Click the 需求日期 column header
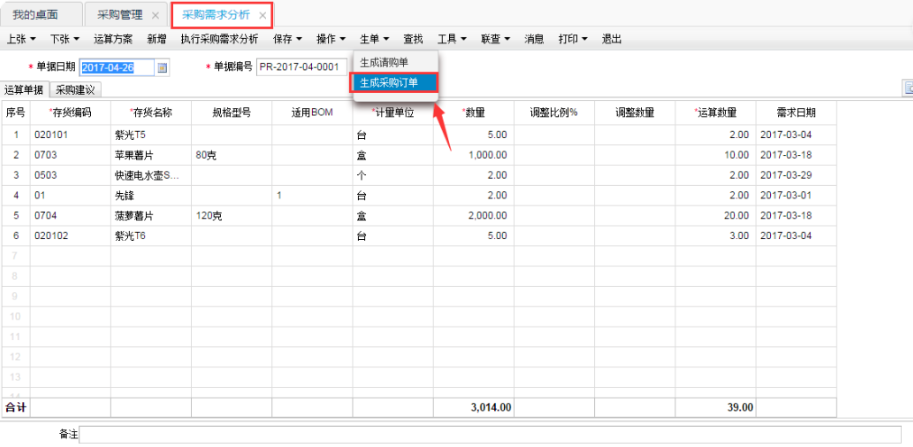This screenshot has width=913, height=447. coord(796,112)
